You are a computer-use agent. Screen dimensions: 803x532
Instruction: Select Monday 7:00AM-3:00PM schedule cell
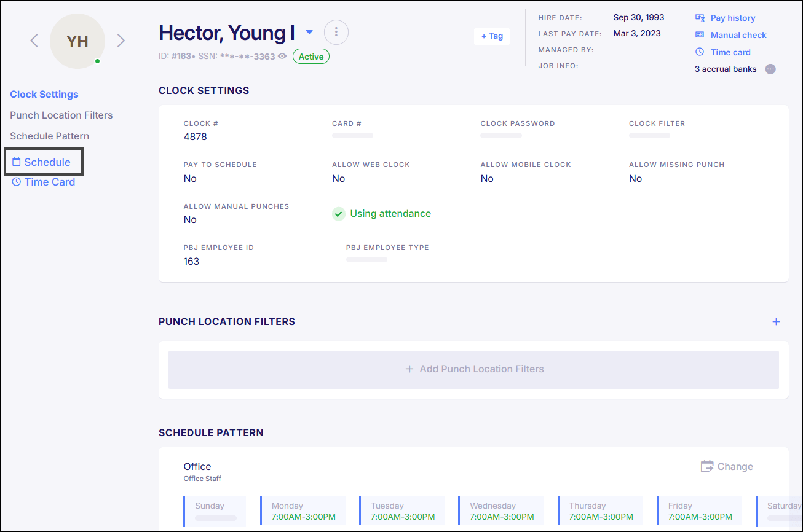coord(303,512)
